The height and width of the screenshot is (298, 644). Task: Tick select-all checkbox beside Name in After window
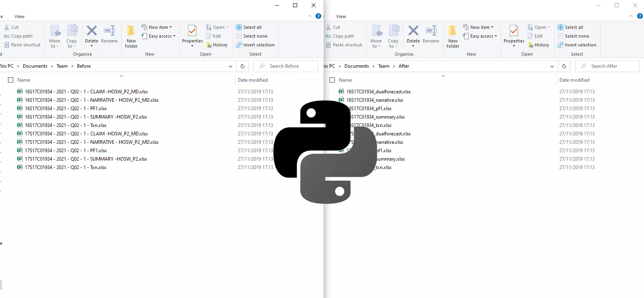[x=332, y=80]
